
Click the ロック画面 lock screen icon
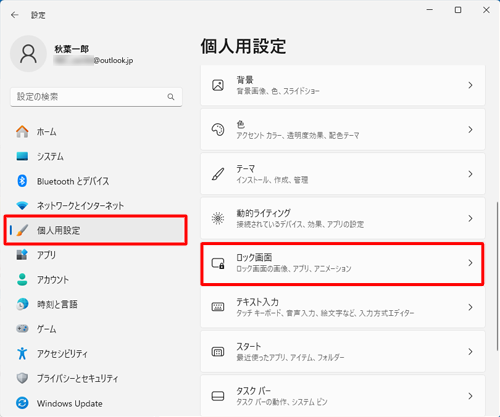[x=218, y=263]
